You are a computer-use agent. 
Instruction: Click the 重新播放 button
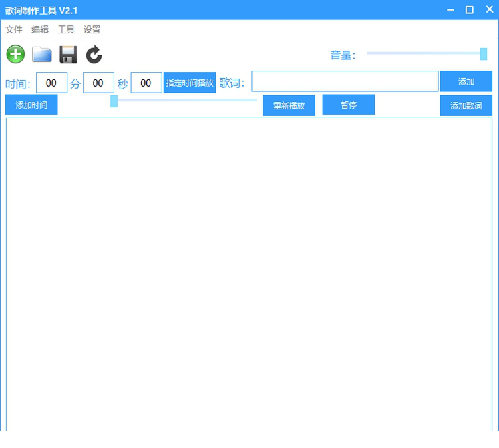(x=289, y=105)
